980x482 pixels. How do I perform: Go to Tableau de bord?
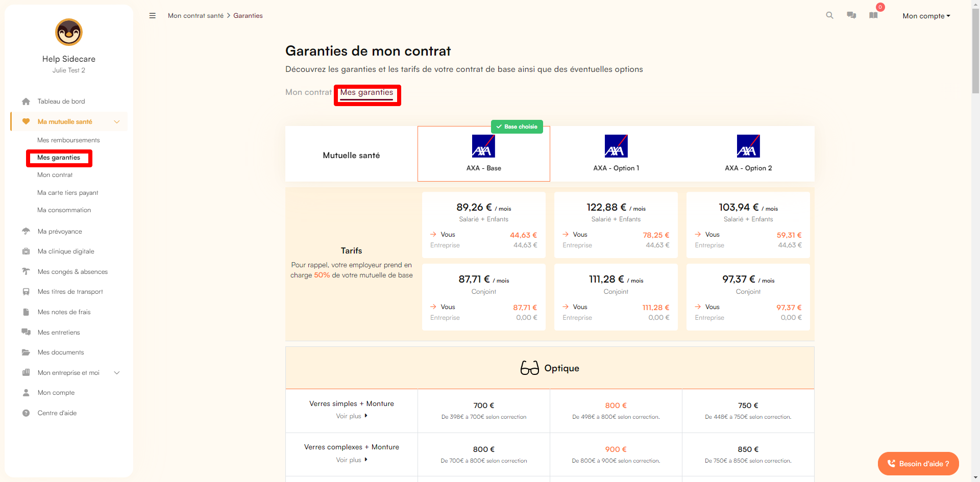point(61,102)
